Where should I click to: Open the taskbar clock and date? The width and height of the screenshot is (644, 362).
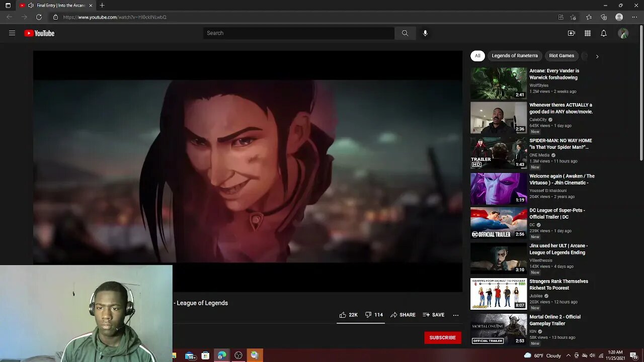pyautogui.click(x=615, y=355)
